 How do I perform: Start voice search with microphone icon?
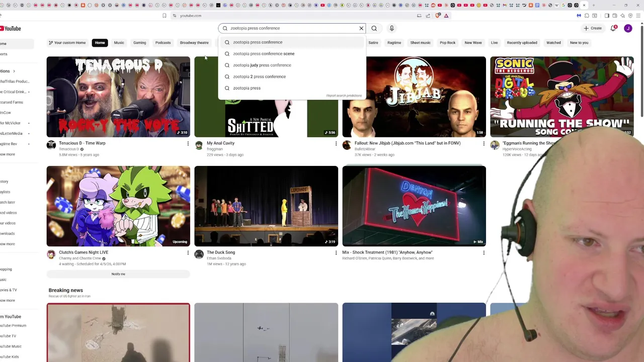coord(391,28)
